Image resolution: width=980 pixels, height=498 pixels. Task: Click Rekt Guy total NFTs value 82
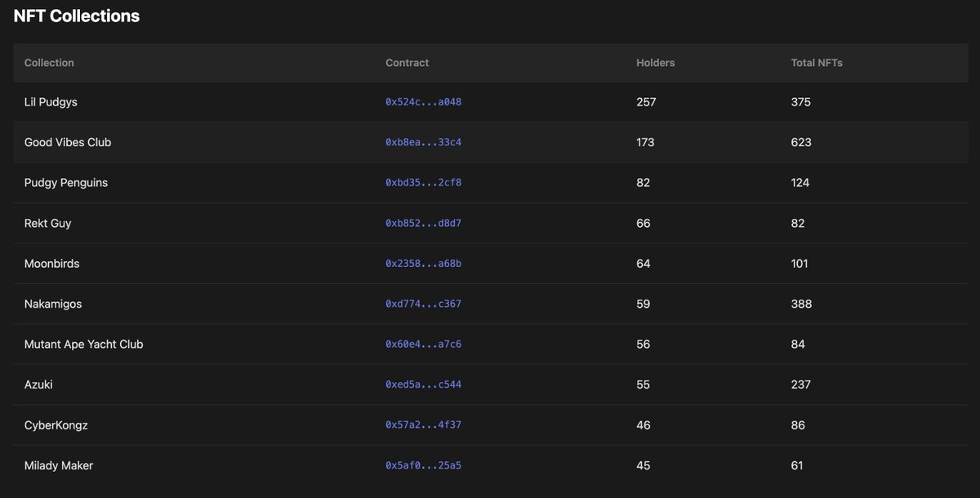(798, 223)
